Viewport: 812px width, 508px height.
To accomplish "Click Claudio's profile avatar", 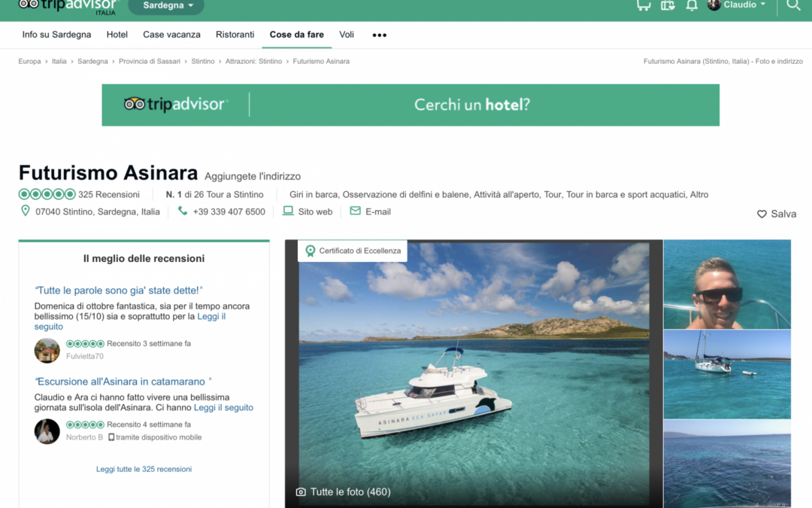I will click(714, 5).
